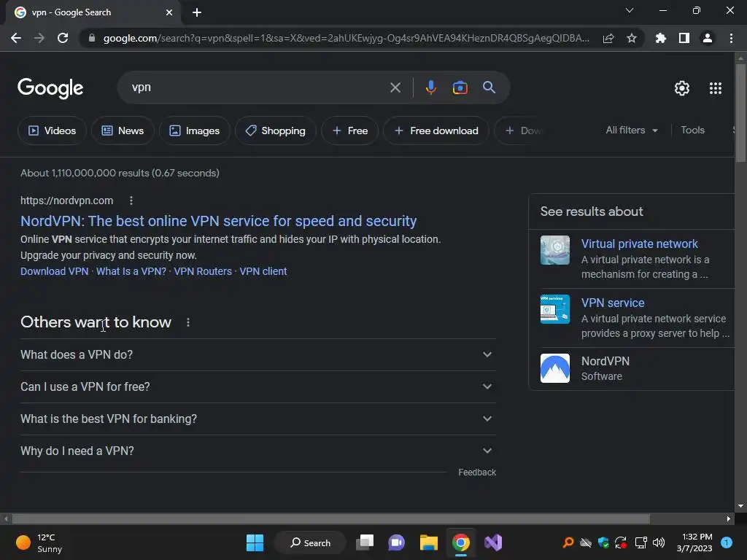Expand What is the best VPN for banking?

point(258,419)
